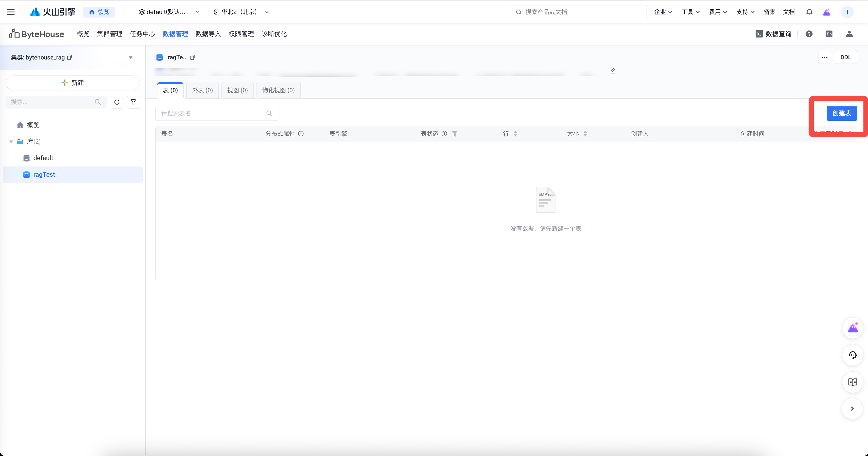Filter the table status column

(x=455, y=134)
